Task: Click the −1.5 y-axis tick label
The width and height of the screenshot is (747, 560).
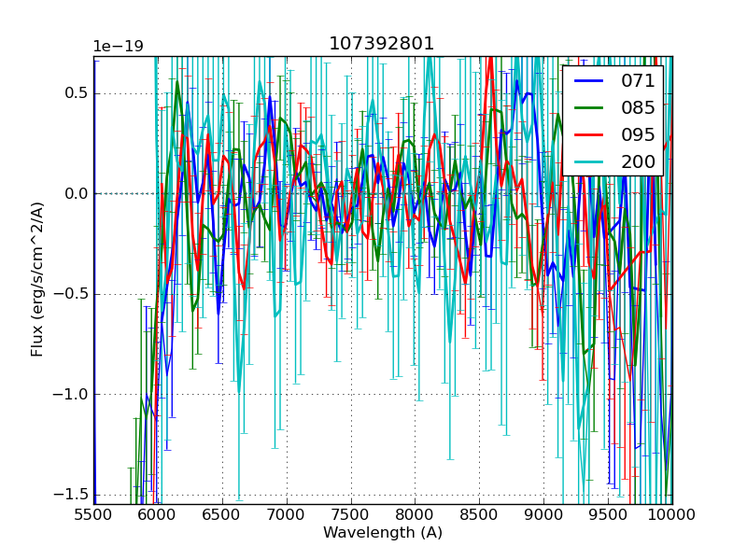Action: tap(70, 494)
